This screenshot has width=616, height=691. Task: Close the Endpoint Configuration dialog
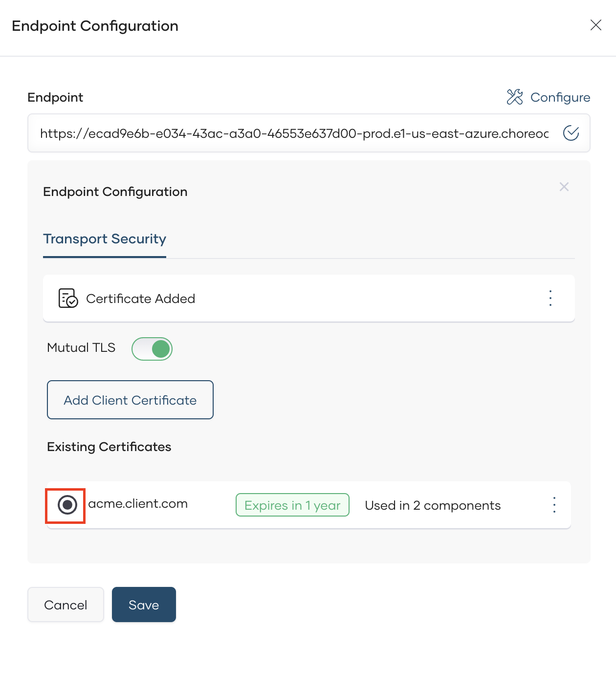tap(595, 25)
